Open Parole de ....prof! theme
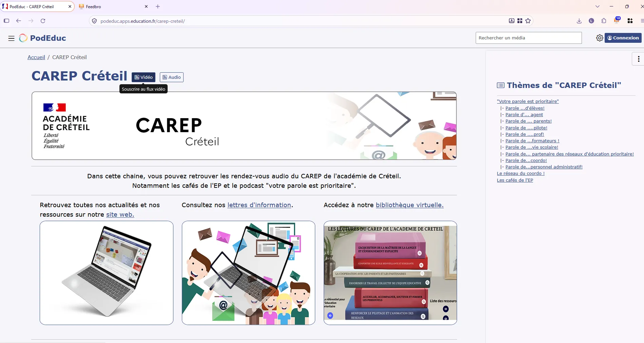This screenshot has height=343, width=644. pyautogui.click(x=525, y=134)
